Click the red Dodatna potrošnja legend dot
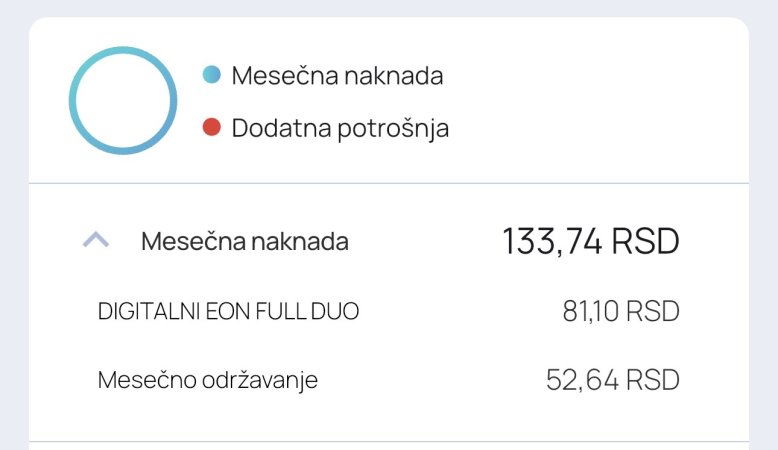 (211, 128)
